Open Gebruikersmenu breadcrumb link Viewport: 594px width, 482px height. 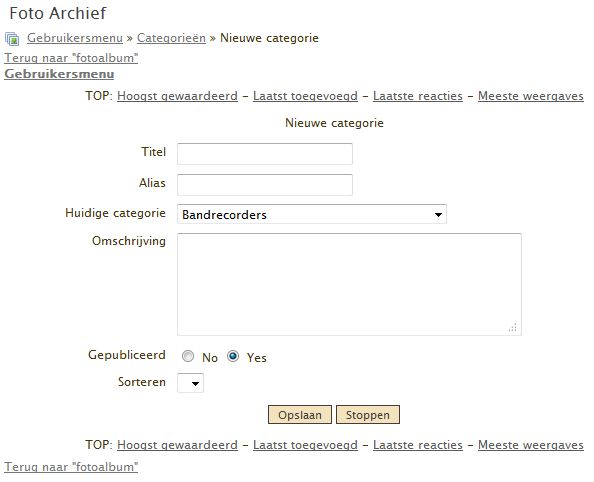point(75,38)
